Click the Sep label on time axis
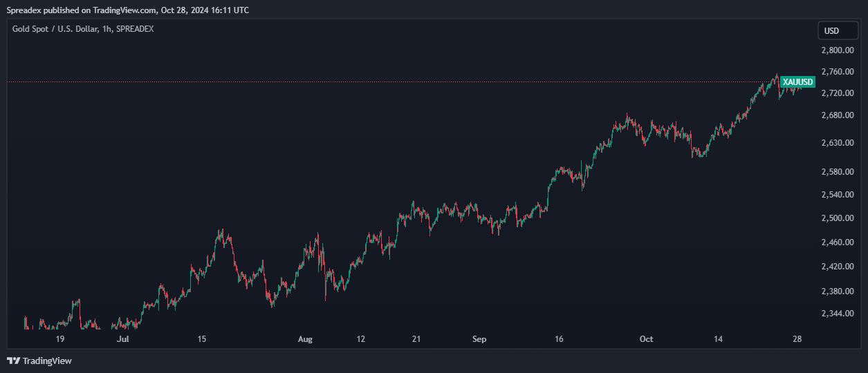 (479, 339)
